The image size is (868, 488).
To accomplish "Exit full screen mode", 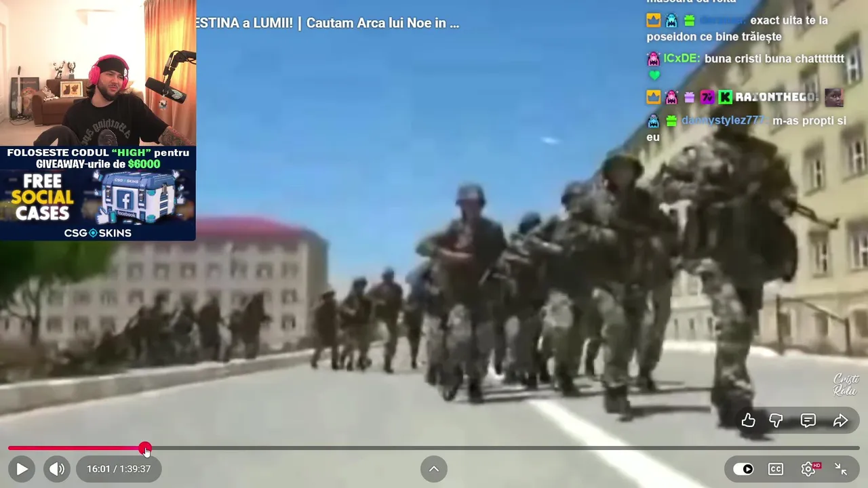I will (841, 469).
